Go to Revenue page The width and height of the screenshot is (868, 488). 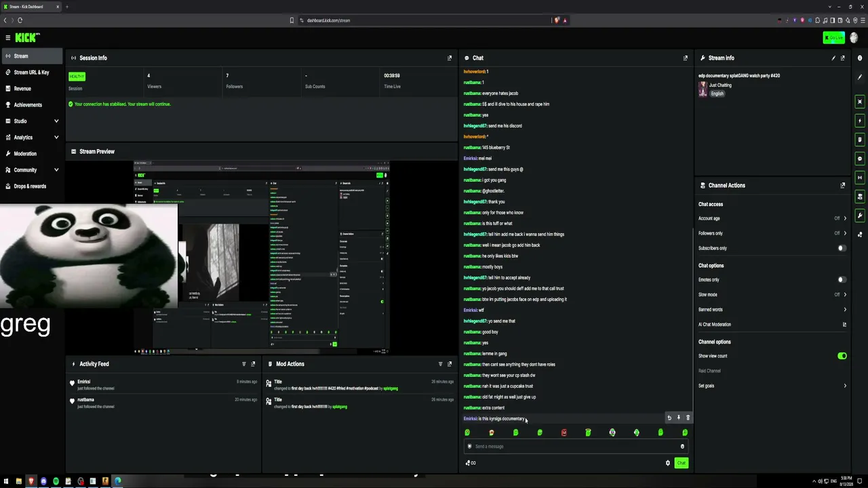[x=32, y=89]
